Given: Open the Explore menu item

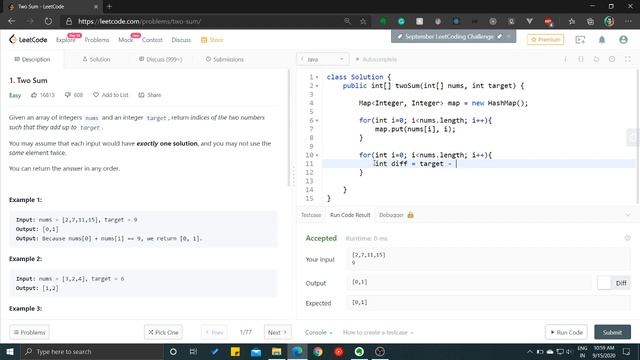Looking at the screenshot, I should tap(66, 40).
